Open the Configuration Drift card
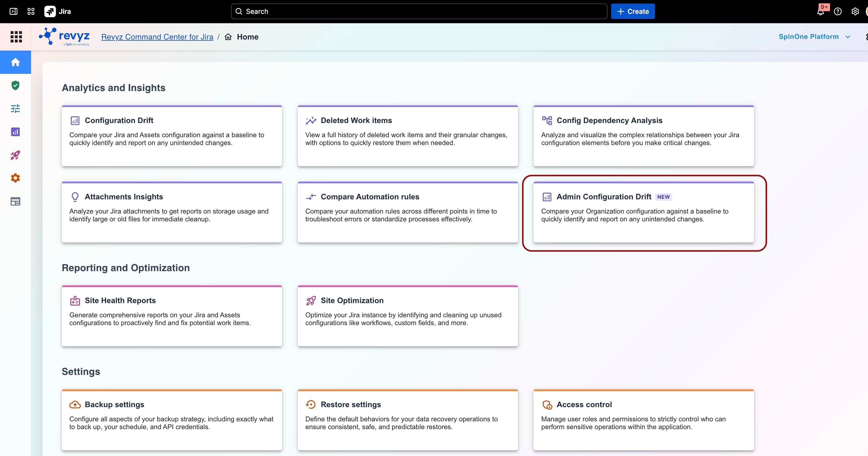 (172, 136)
